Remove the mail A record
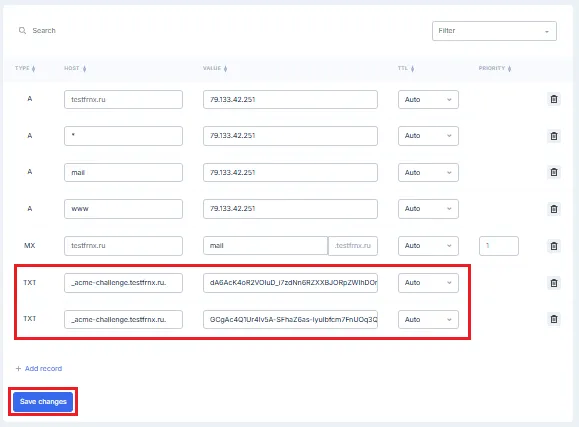The image size is (579, 427). [x=554, y=172]
